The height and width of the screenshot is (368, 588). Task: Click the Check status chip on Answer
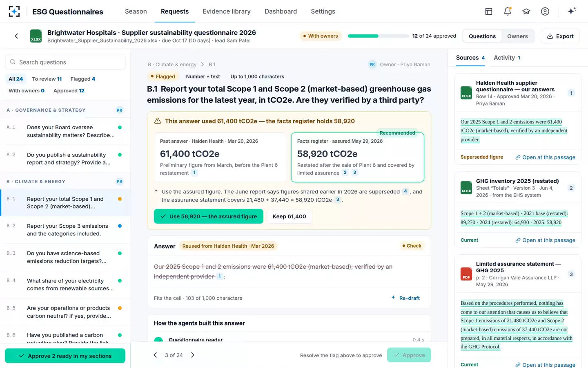(x=412, y=246)
